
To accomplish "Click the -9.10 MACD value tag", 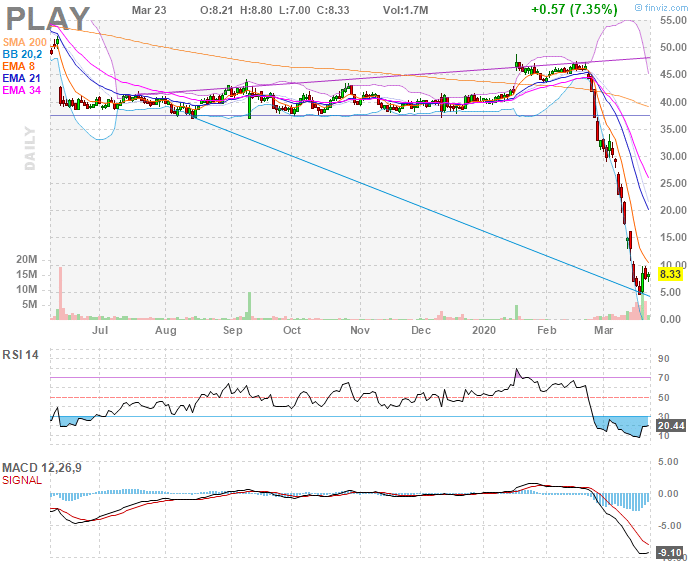I will (x=670, y=553).
